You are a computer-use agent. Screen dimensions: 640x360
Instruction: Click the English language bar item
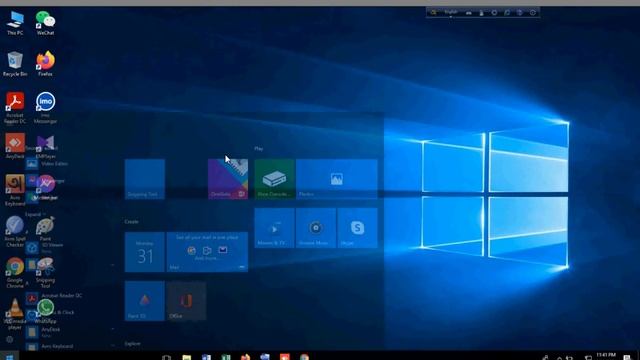pos(451,12)
